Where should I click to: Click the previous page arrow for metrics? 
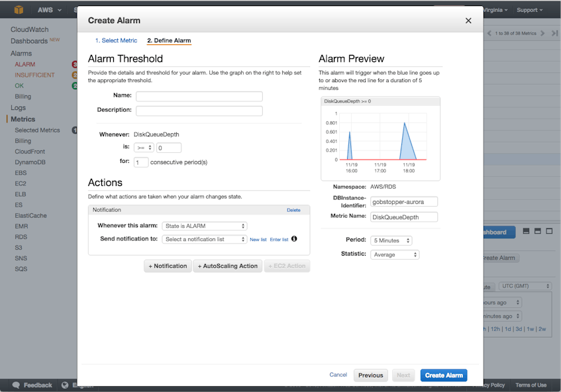coord(489,33)
